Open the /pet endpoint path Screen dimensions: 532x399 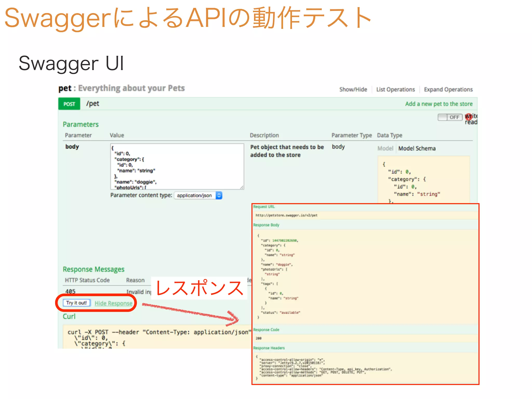pyautogui.click(x=93, y=104)
